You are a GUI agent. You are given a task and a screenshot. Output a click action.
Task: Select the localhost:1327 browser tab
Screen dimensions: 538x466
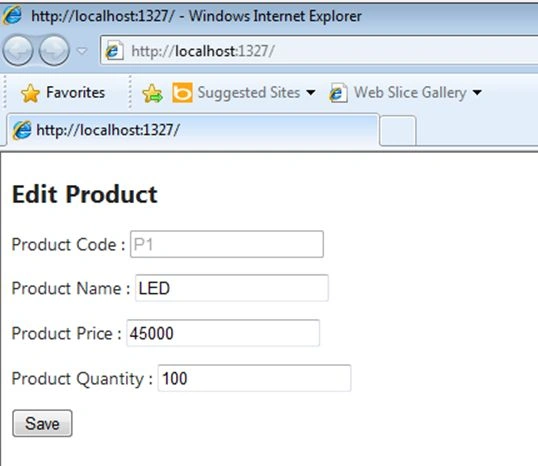(x=193, y=130)
